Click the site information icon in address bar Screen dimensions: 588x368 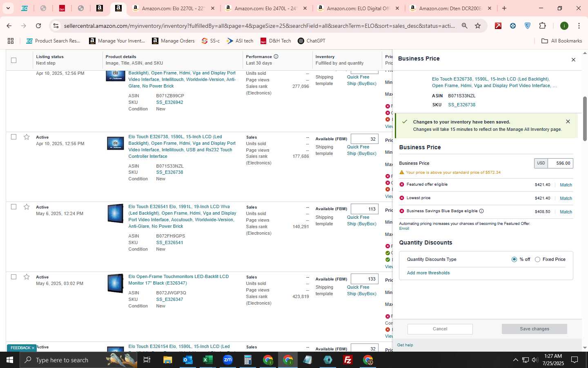tap(56, 26)
